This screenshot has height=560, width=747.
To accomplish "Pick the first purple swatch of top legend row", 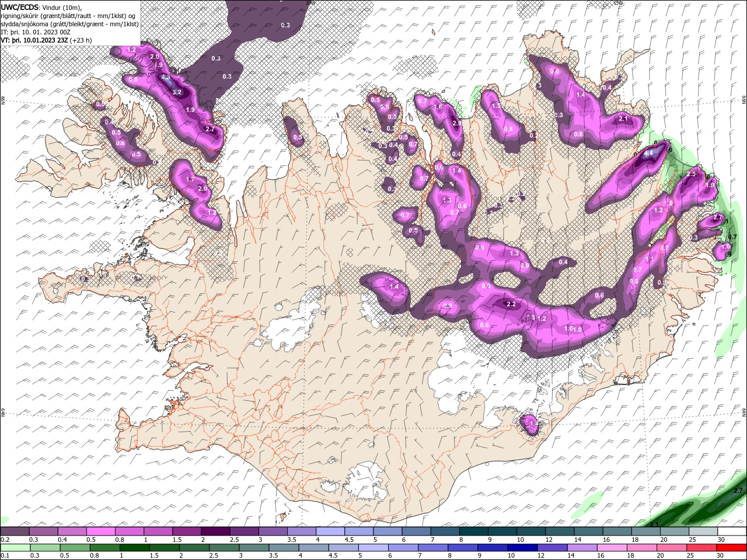I will [15, 531].
